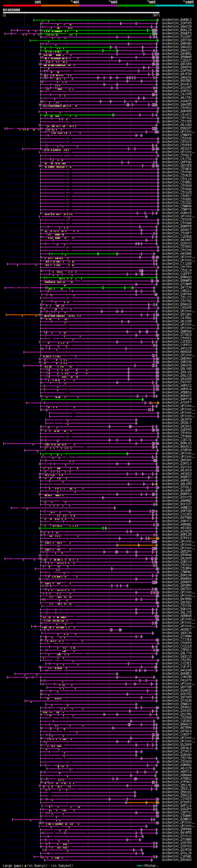The image size is (197, 868).
Task: Click hit label UniRef100_C1EC31
Action: pyautogui.click(x=177, y=440)
